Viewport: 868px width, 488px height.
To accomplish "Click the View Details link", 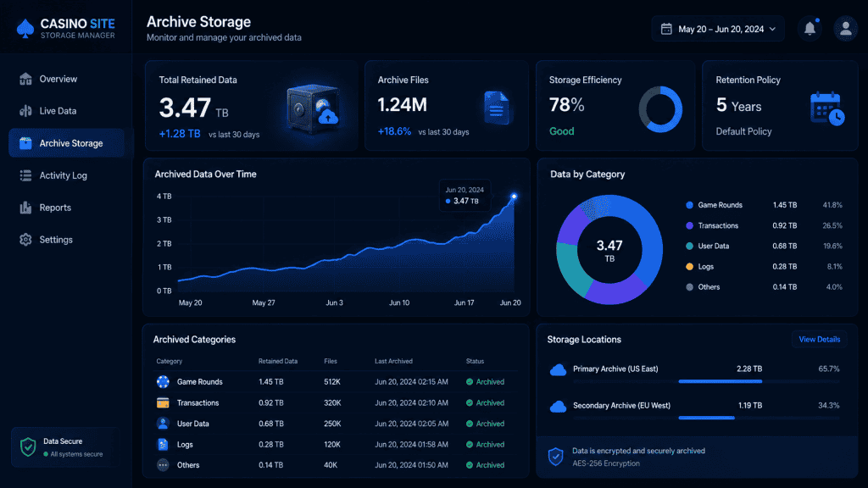I will (820, 339).
